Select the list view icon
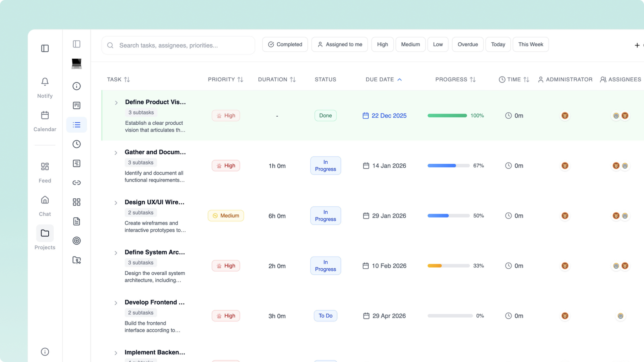Screen dimensions: 644x362 tap(76, 125)
